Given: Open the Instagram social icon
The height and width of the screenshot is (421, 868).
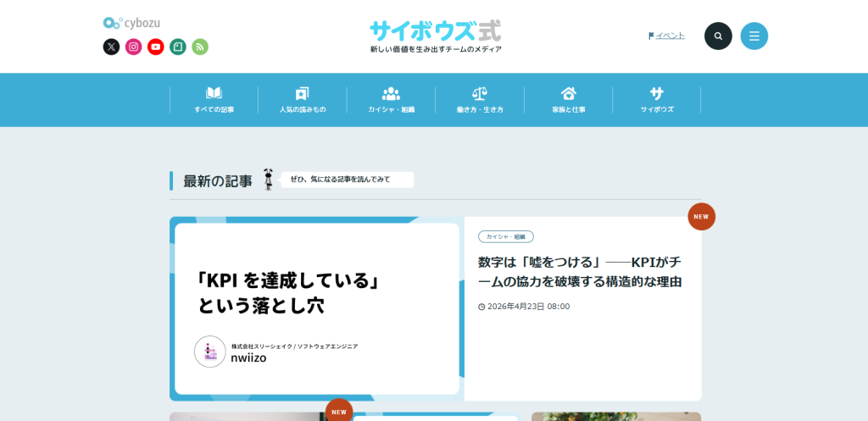Looking at the screenshot, I should click(133, 47).
